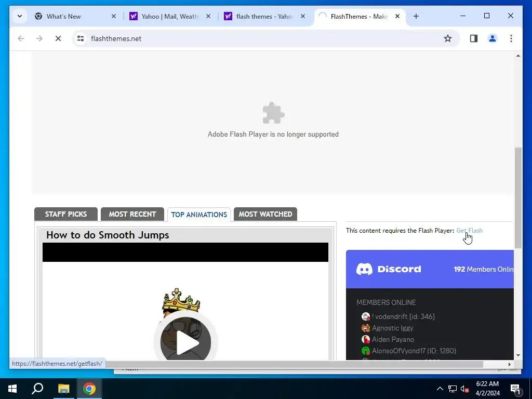
Task: Select Discord member Aiden Payano
Action: [x=388, y=339]
